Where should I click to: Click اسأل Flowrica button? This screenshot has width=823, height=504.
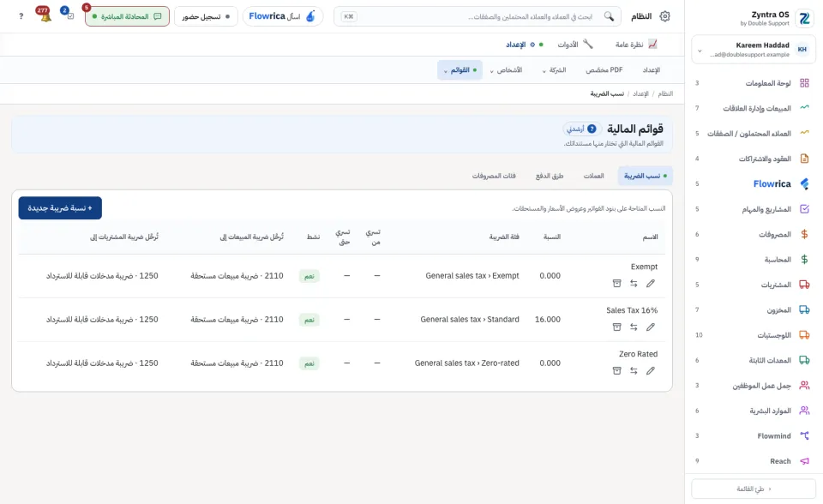pos(282,16)
